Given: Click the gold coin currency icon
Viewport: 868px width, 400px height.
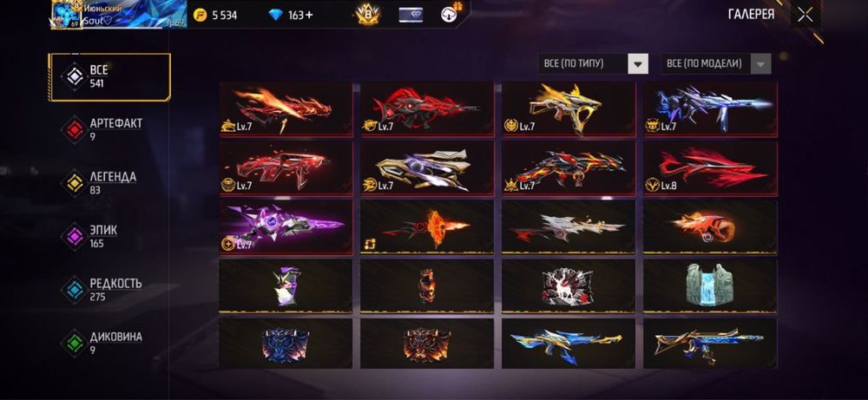Looking at the screenshot, I should (x=201, y=15).
